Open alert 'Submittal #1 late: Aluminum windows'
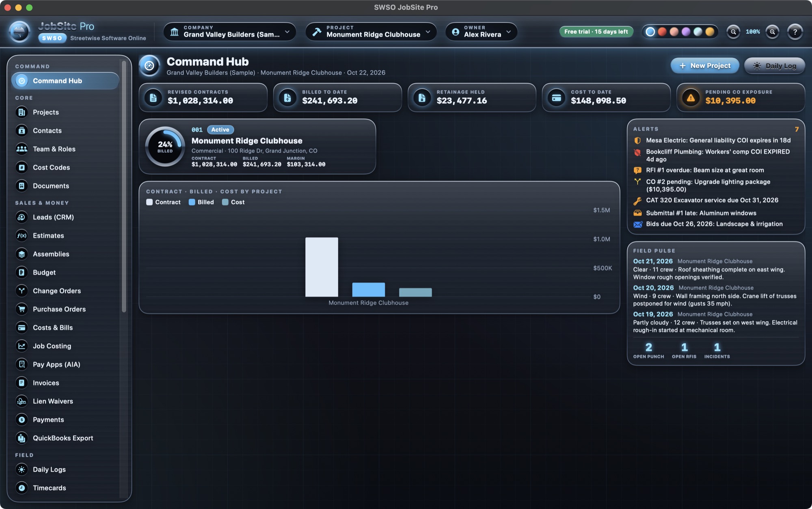This screenshot has width=812, height=509. (701, 213)
